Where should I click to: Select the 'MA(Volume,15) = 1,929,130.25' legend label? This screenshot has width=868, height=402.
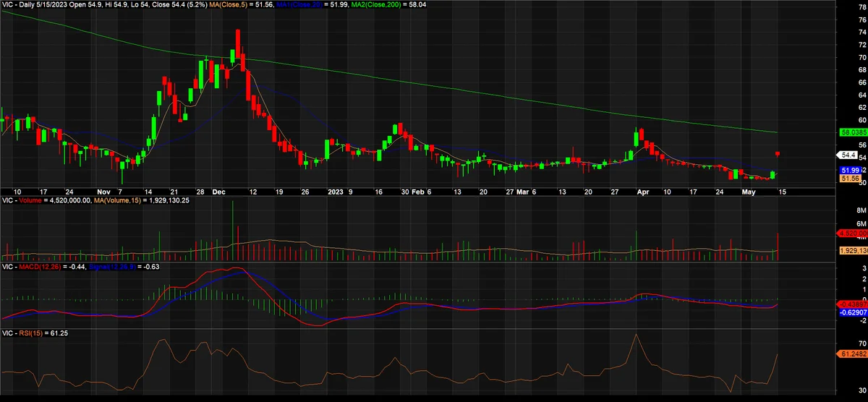142,200
